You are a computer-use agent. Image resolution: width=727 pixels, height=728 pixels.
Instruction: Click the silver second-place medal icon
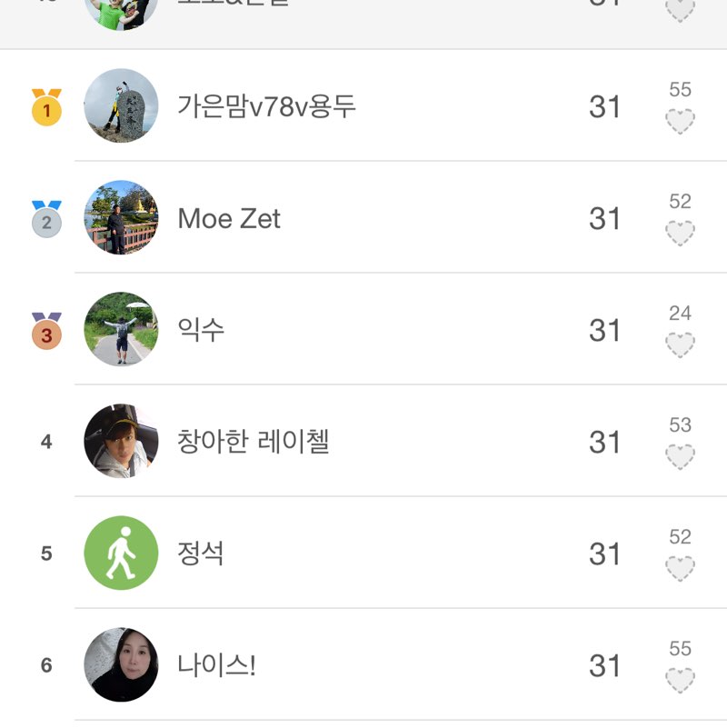46,219
